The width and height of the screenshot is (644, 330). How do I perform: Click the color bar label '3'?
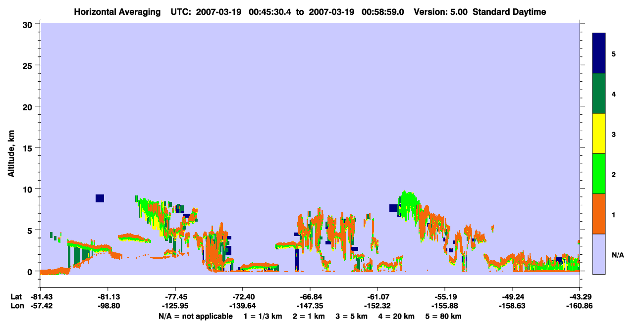[x=613, y=134]
